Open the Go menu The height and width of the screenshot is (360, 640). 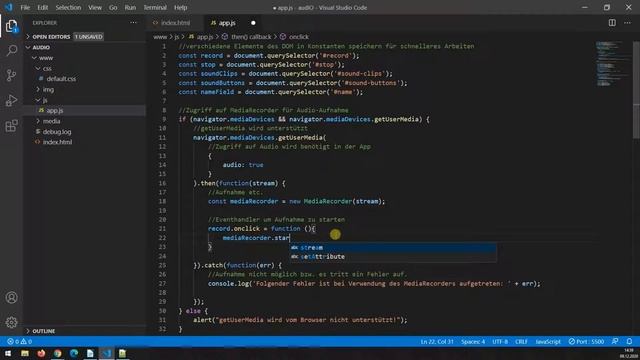point(113,7)
